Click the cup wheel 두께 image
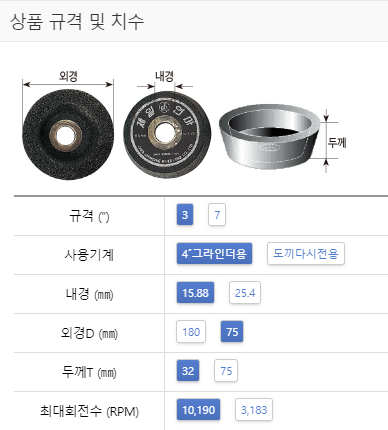The image size is (388, 430). click(x=269, y=138)
